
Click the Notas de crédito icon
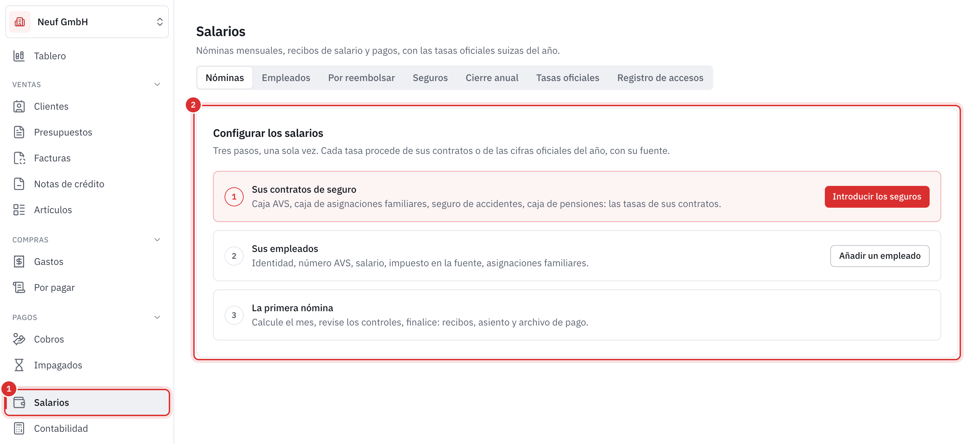(x=19, y=184)
